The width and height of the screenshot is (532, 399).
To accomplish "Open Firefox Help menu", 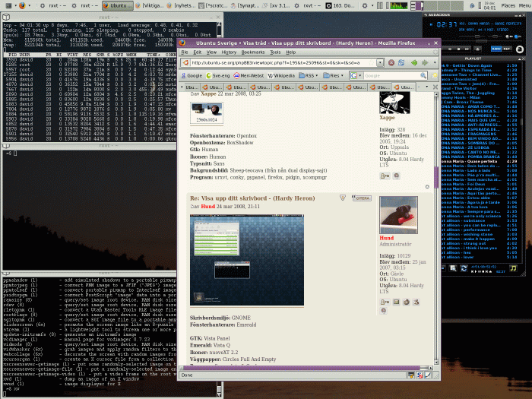I will (x=291, y=52).
